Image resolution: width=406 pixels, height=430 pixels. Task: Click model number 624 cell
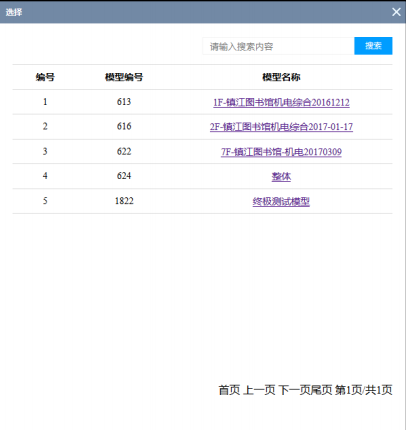point(124,176)
